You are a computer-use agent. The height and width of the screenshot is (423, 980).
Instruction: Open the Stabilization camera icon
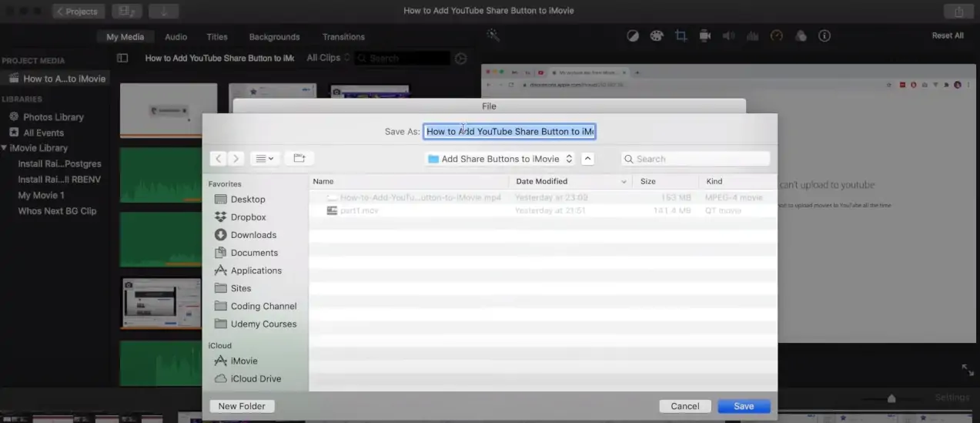pyautogui.click(x=704, y=36)
